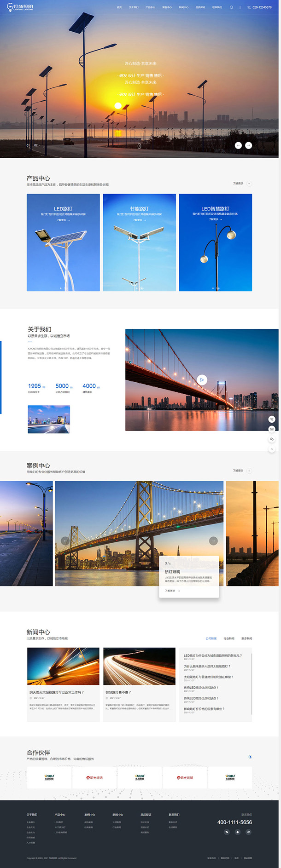281x868 pixels.
Task: Go to previous hero banner slide arrow
Action: [238, 145]
